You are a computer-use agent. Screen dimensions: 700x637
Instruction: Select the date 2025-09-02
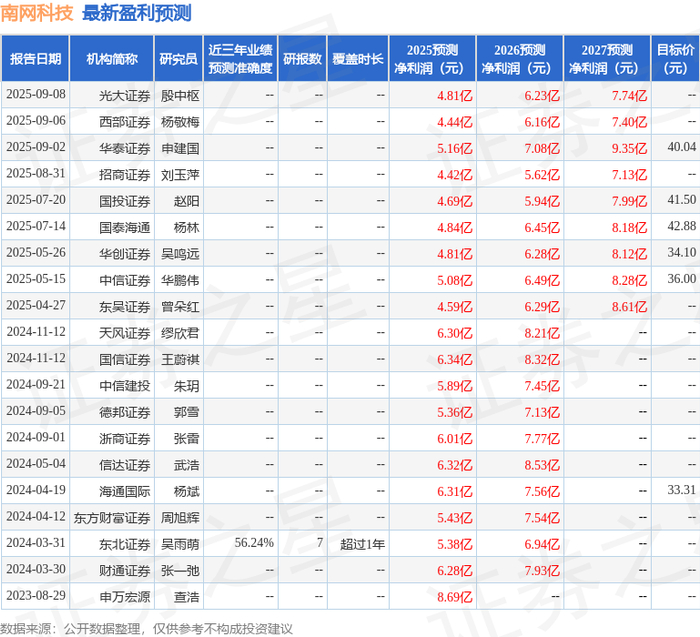[36, 147]
